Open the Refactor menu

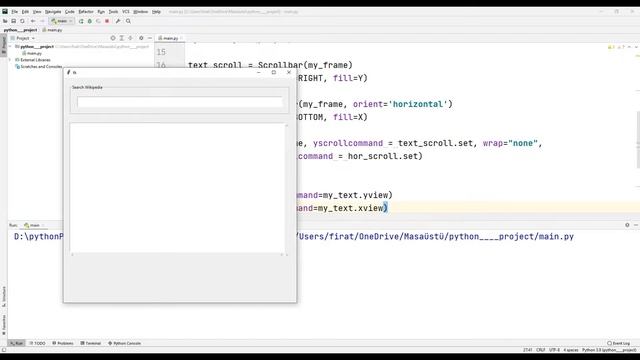tap(86, 12)
